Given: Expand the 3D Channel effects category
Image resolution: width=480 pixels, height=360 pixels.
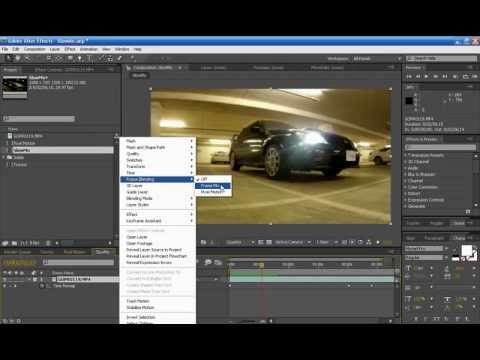Looking at the screenshot, I should coord(406,162).
